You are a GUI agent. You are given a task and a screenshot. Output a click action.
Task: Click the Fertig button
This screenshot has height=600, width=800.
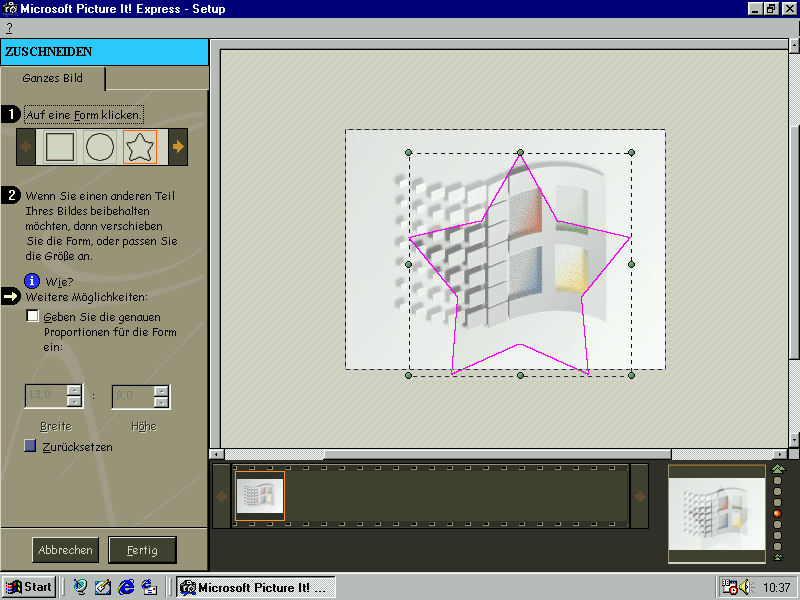(142, 550)
